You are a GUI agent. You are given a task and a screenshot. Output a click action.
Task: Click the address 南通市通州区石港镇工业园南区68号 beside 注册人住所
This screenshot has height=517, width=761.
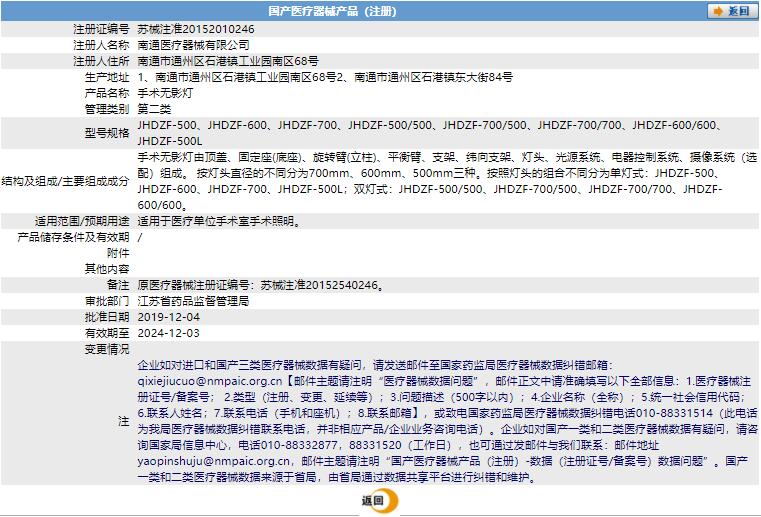click(x=228, y=61)
